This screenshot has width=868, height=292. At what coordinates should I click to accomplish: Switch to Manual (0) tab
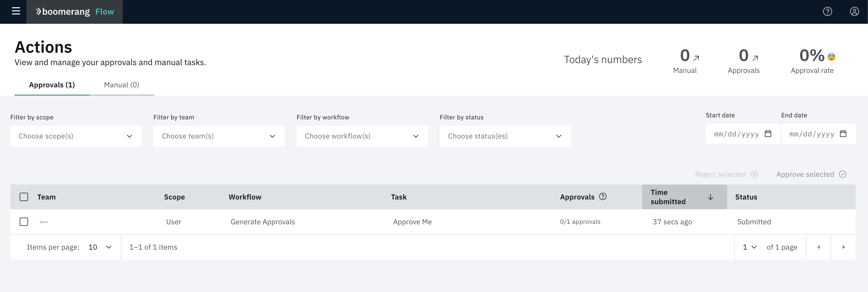(x=121, y=85)
